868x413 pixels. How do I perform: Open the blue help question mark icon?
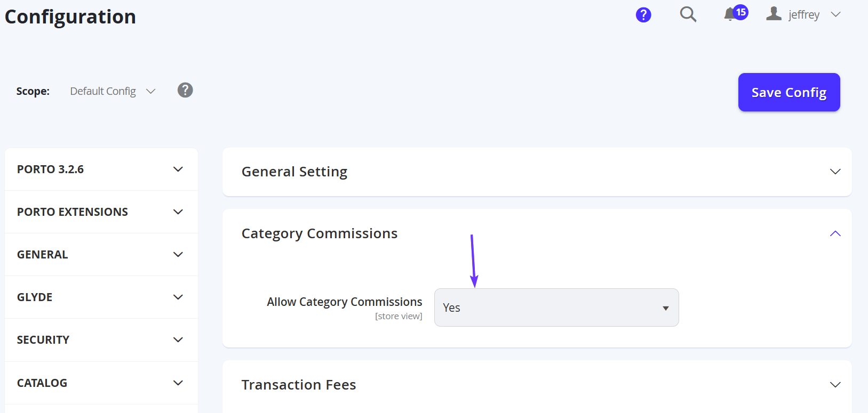point(643,15)
